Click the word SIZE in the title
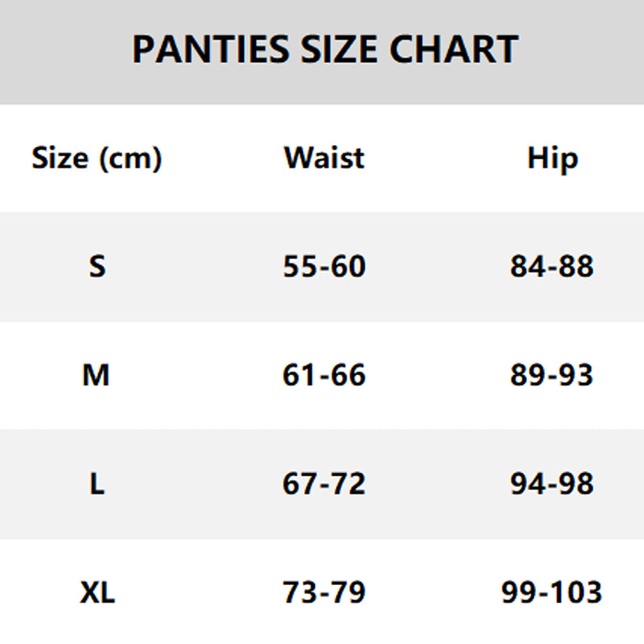The width and height of the screenshot is (644, 644). (x=339, y=50)
